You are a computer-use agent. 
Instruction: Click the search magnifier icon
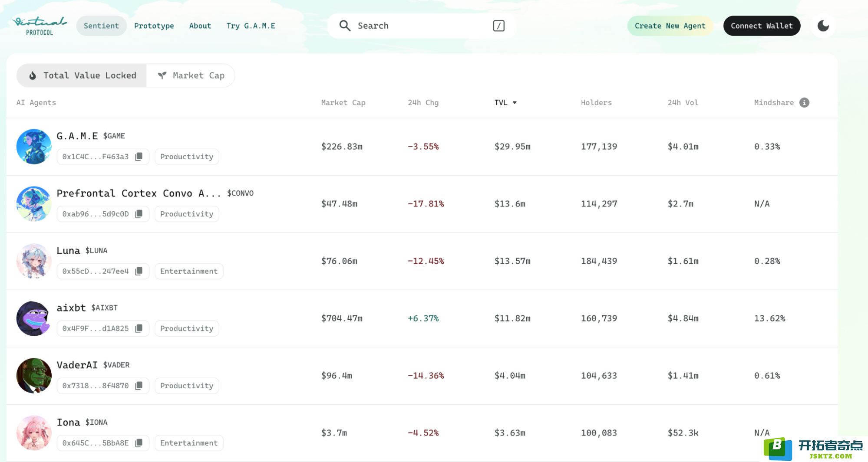(x=345, y=26)
